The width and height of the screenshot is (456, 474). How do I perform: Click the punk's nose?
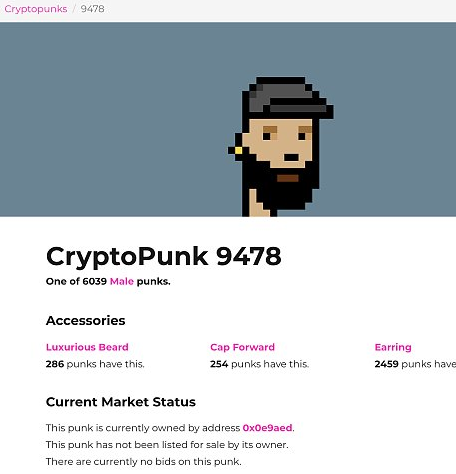291,157
